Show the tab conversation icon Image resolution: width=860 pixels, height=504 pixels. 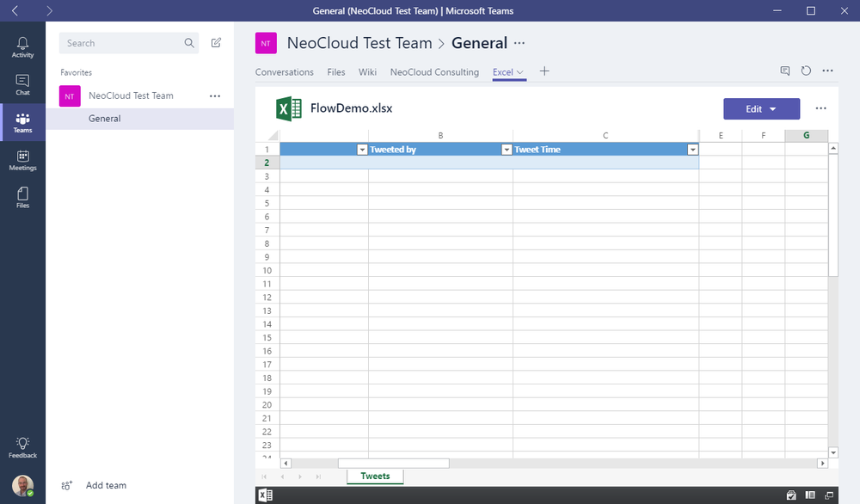point(785,71)
